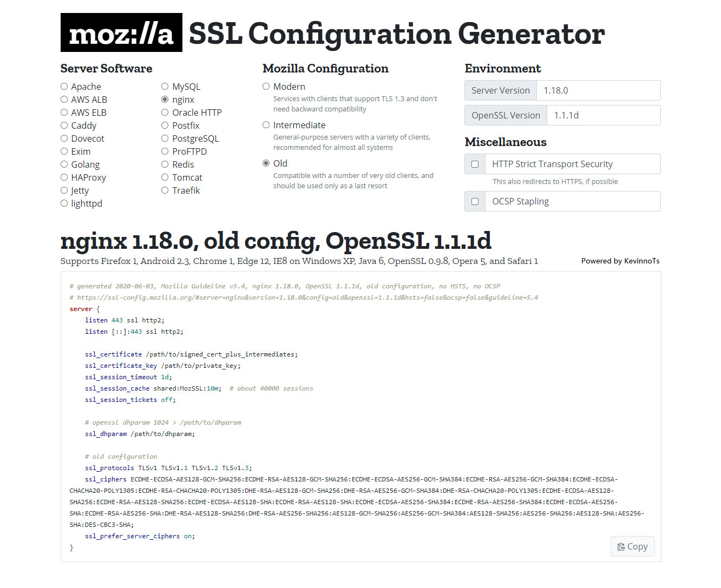
Task: Click the 'ssl_prefer_server_ciphers on' line
Action: pos(140,536)
